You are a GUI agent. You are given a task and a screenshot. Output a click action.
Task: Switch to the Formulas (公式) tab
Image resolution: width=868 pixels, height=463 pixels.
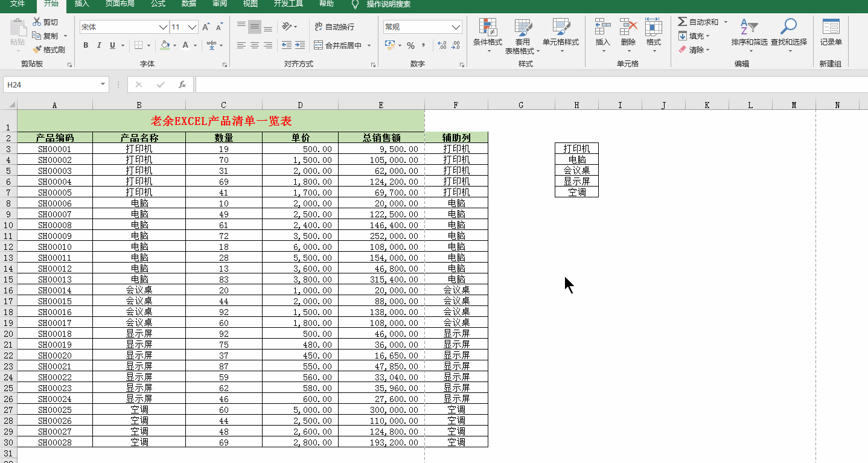[x=158, y=4]
